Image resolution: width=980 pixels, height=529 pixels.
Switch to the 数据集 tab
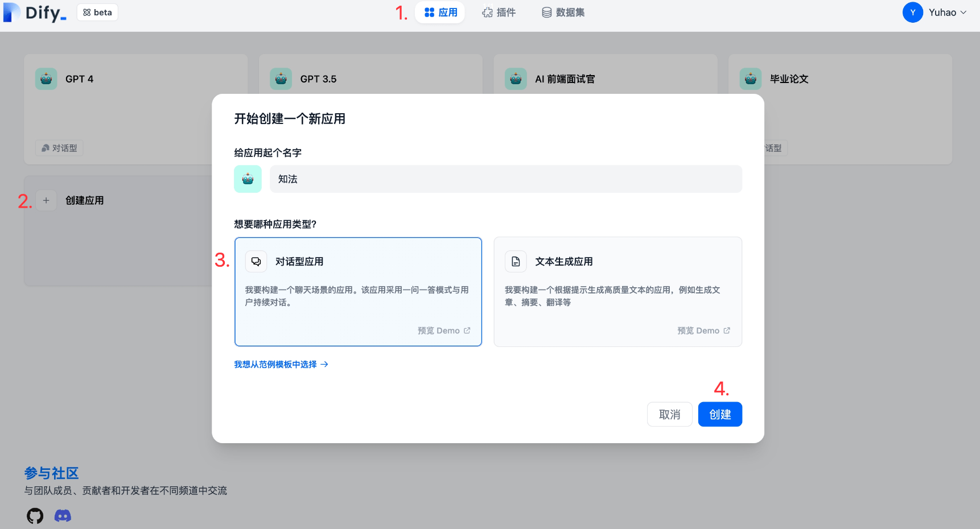coord(563,13)
